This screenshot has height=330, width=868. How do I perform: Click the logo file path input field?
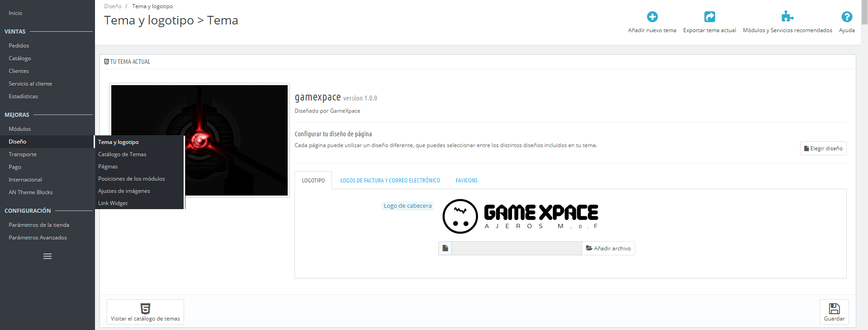pos(517,248)
